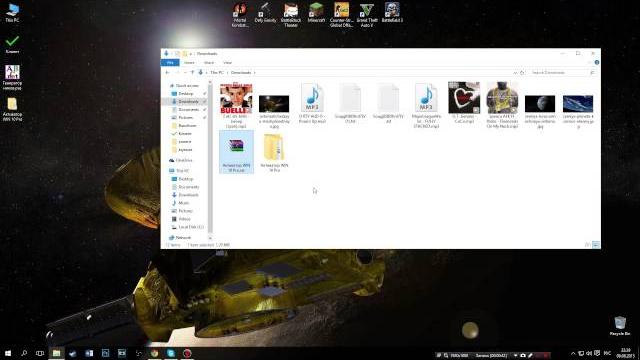The height and width of the screenshot is (360, 640).
Task: Open the View ribbon tab
Action: 227,62
